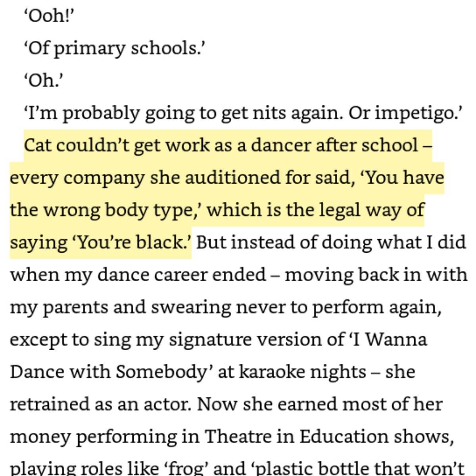Click the word 'karaoke' in the text

click(x=272, y=372)
